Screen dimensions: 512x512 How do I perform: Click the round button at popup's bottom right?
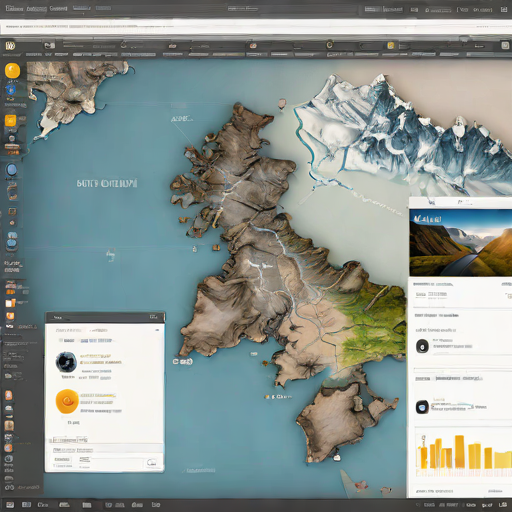(152, 462)
